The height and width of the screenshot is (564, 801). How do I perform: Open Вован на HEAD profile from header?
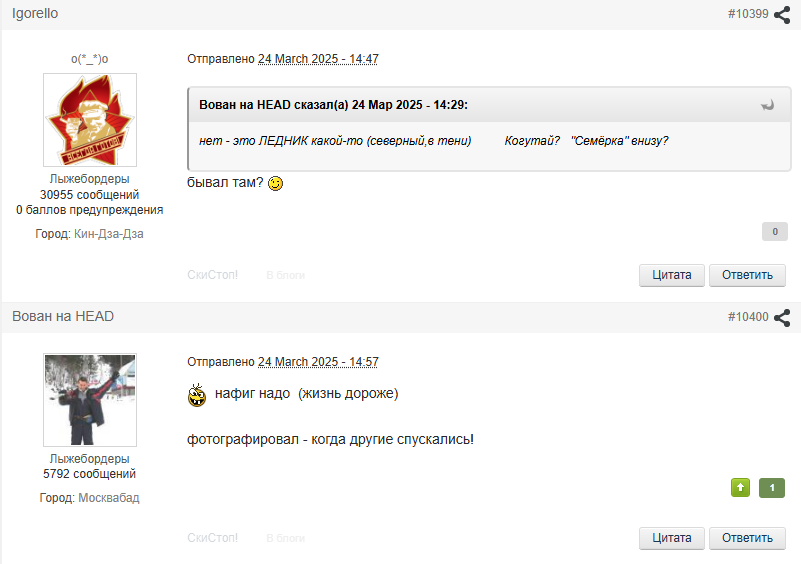tap(63, 316)
